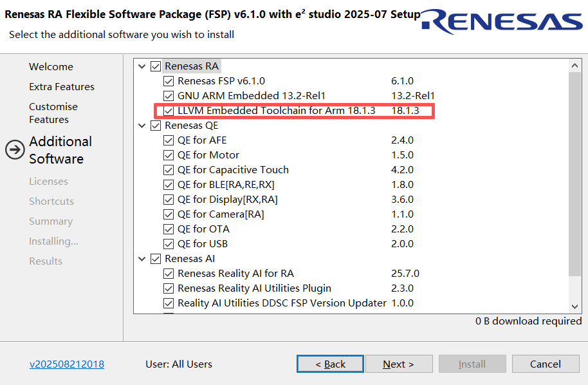Toggle the Renesas AI group checkbox
Screen dimensions: 588x385
(156, 259)
